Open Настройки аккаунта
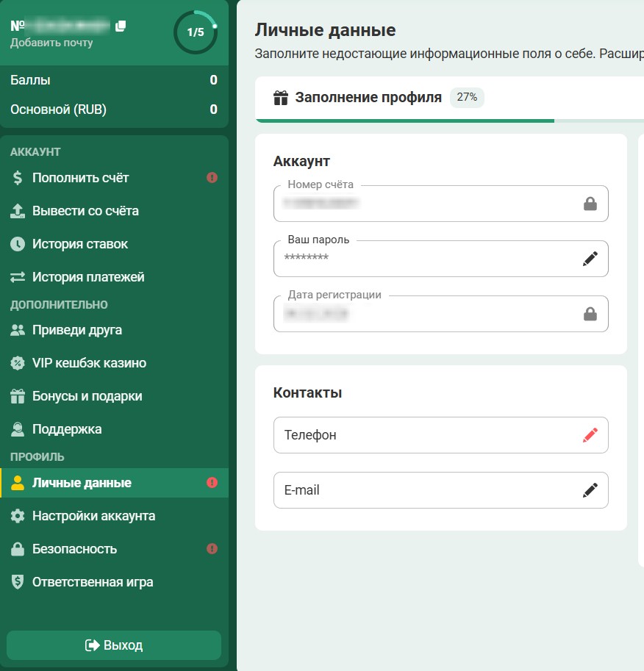Screen dimensions: 644x671 (93, 516)
